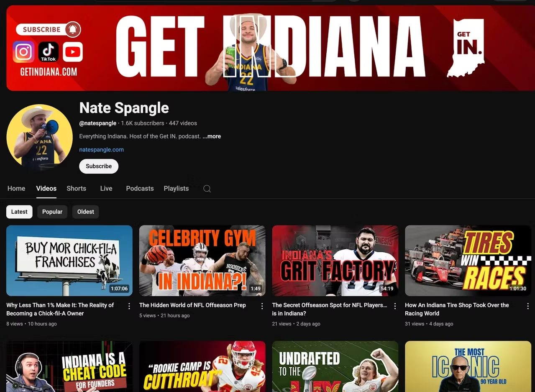Image resolution: width=535 pixels, height=392 pixels.
Task: Open options menu for NFL Offseason Prep video
Action: tap(262, 306)
